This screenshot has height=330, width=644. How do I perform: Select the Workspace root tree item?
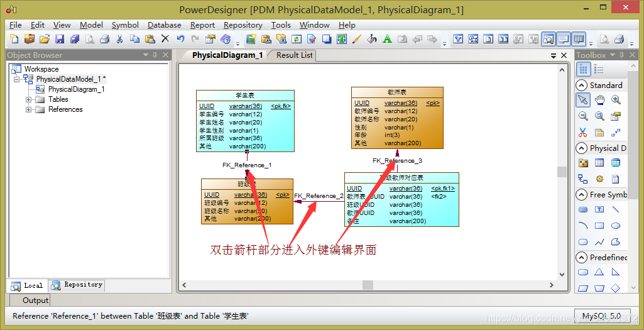[x=41, y=69]
